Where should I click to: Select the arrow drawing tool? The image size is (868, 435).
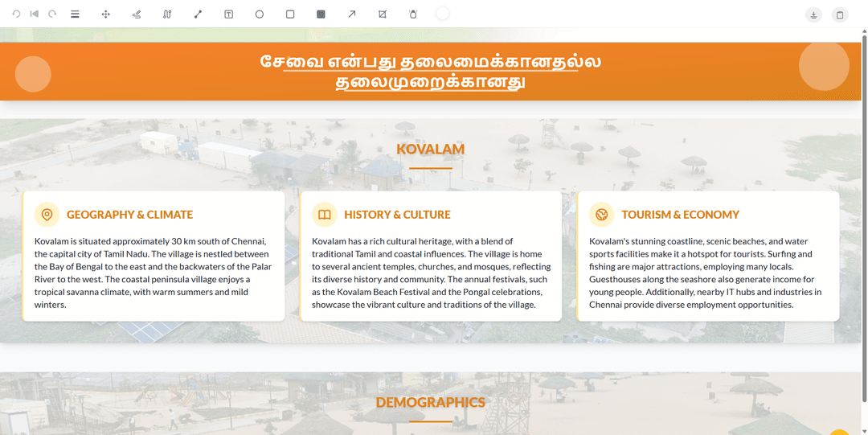[351, 14]
